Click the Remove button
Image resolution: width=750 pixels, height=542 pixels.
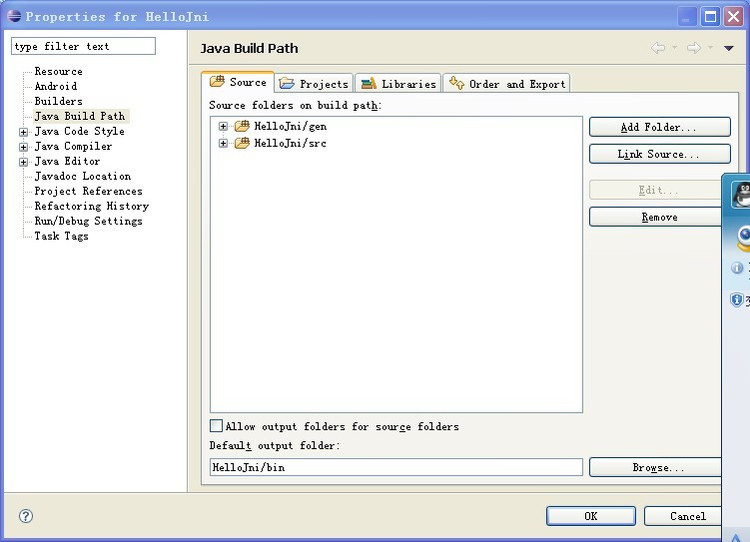(x=656, y=217)
